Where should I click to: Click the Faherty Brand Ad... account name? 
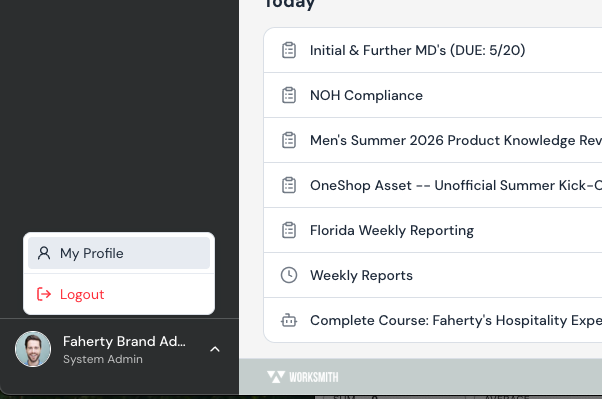tap(124, 341)
